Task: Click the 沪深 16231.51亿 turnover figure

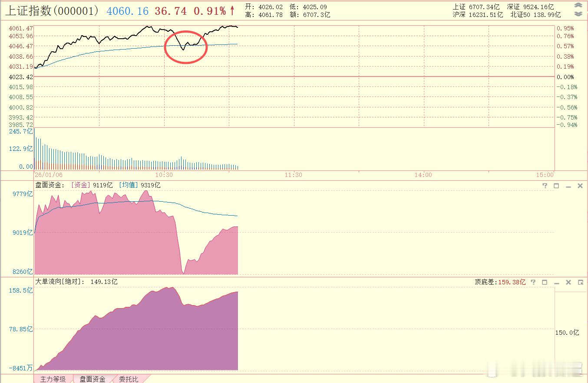Action: click(x=478, y=14)
